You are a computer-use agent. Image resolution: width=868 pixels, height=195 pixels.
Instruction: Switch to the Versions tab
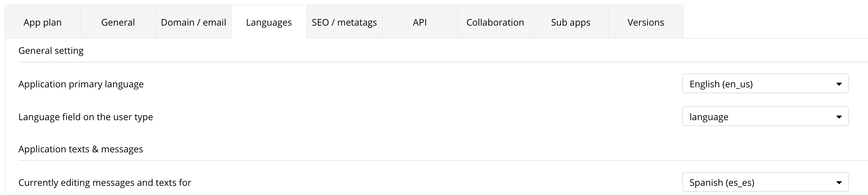pyautogui.click(x=646, y=22)
